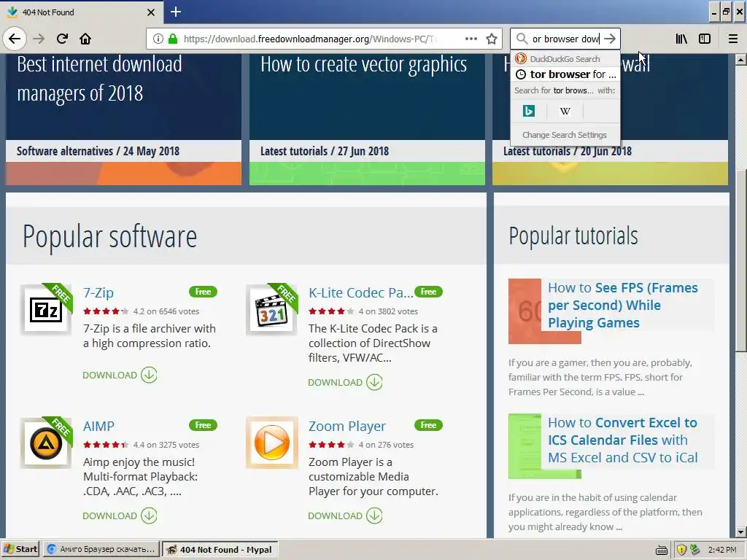The width and height of the screenshot is (747, 560).
Task: Click the taskbar clock 2:42 PM
Action: click(x=722, y=550)
